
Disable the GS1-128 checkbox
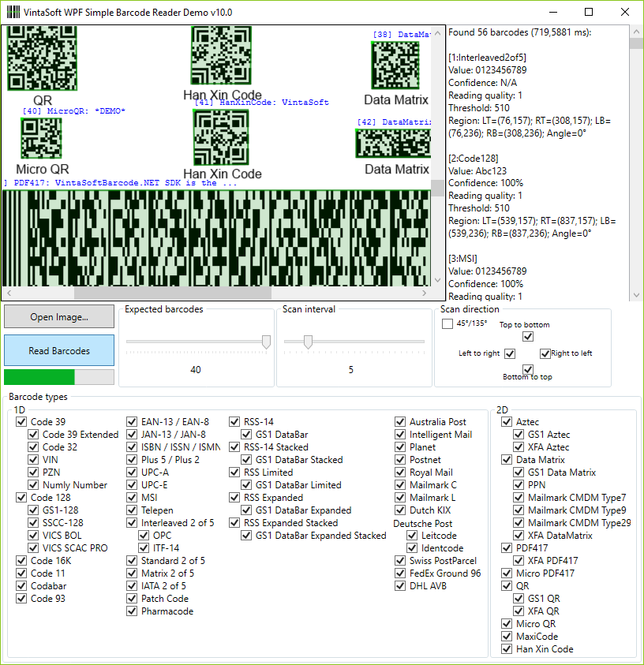tap(33, 510)
